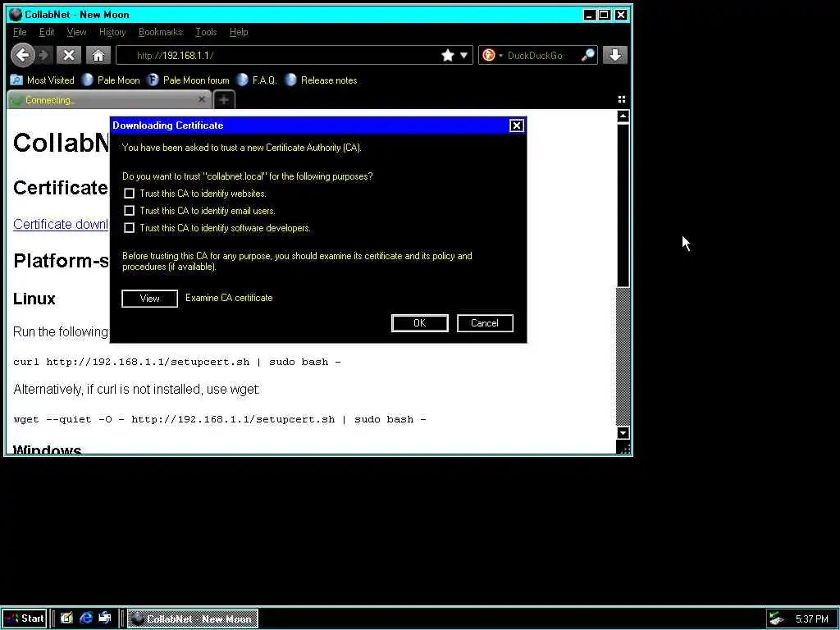The image size is (840, 630).
Task: Enable trust CA to identify websites
Action: [129, 194]
